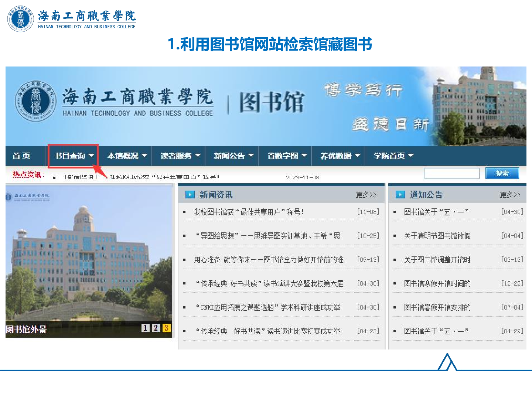Open the 新闻公告 navigation menu
This screenshot has width=532, height=399.
coord(233,156)
